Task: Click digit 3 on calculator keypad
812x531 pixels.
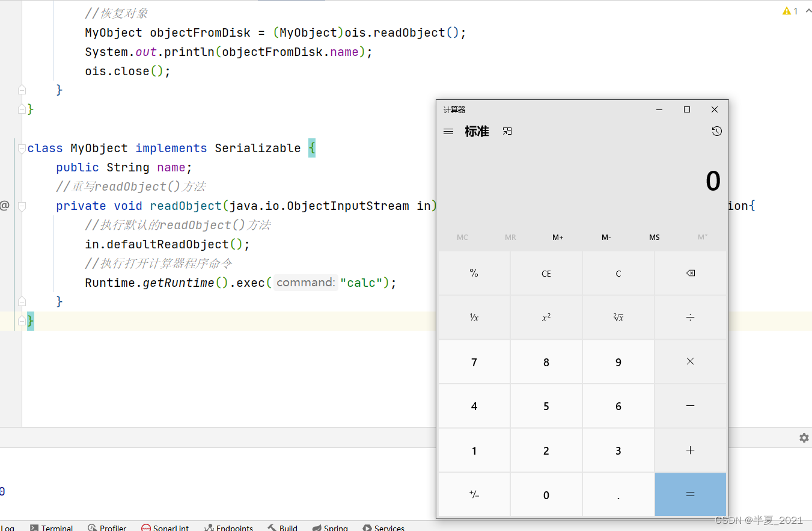Action: tap(618, 450)
